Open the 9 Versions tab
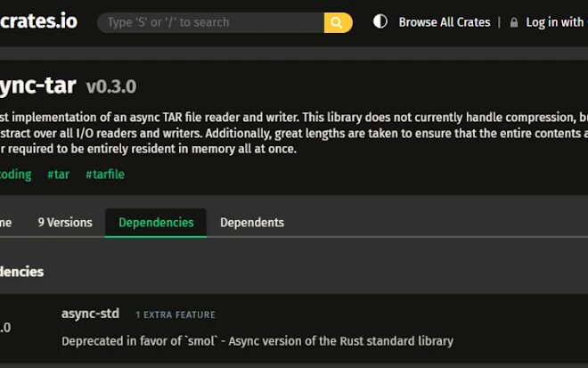Viewport: 588px width, 368px height. (65, 223)
